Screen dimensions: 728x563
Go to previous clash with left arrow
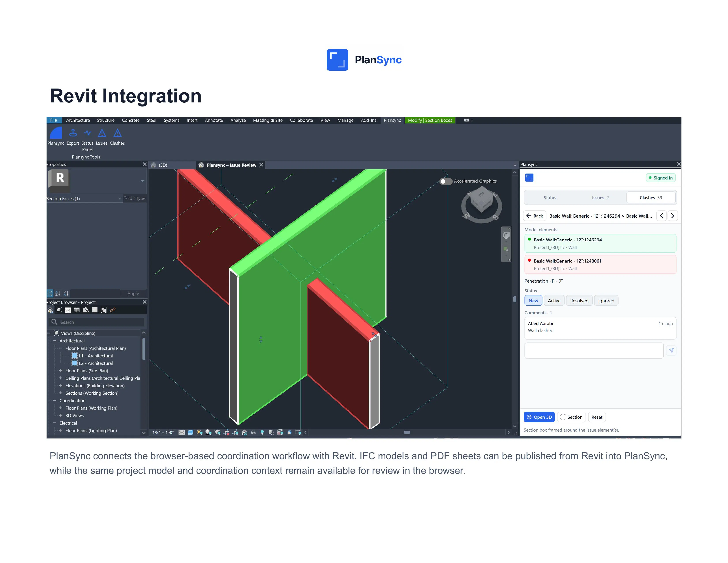point(662,216)
